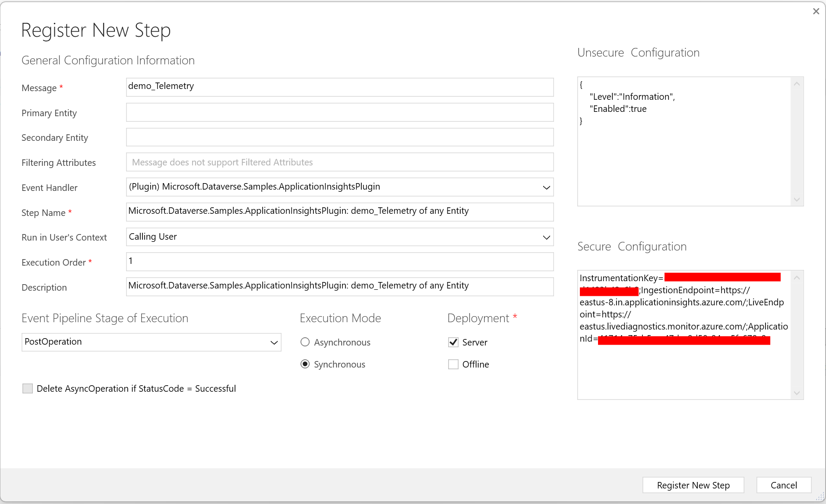Open the Run in User's Context dropdown
The height and width of the screenshot is (504, 826).
click(x=546, y=237)
